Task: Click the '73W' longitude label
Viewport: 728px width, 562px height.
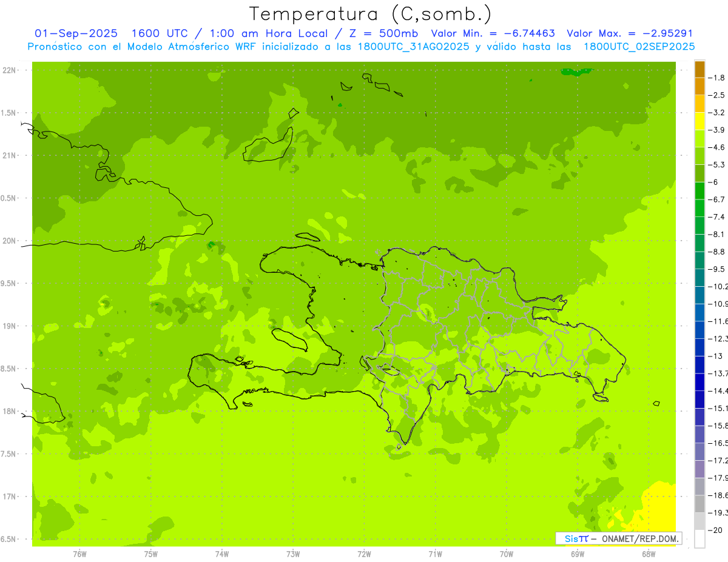Action: click(293, 554)
